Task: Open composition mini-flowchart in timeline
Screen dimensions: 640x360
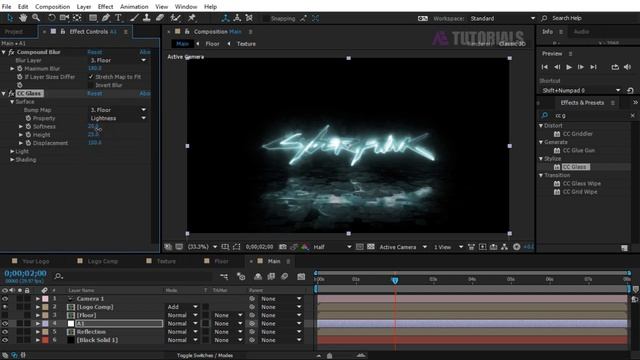Action: [224, 276]
